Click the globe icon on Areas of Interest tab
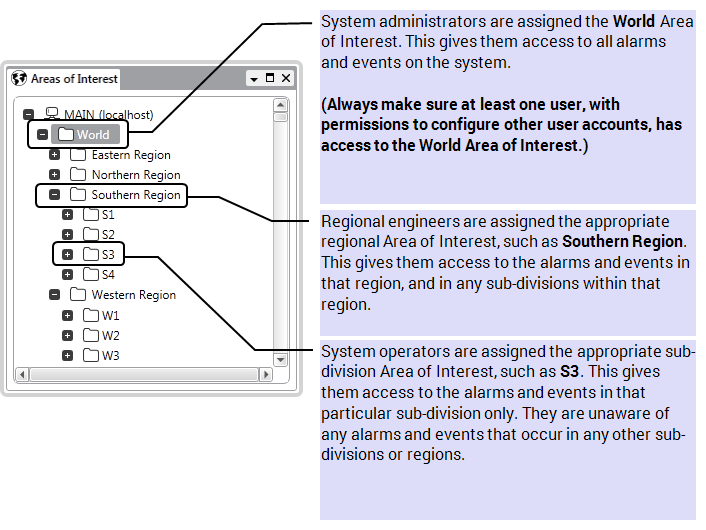This screenshot has height=530, width=706. click(18, 78)
